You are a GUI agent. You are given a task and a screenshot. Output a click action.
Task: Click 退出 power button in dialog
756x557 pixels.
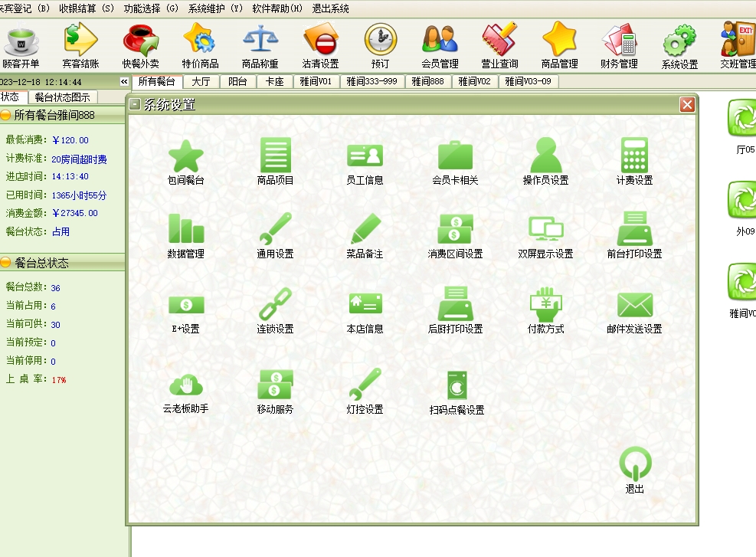(635, 464)
